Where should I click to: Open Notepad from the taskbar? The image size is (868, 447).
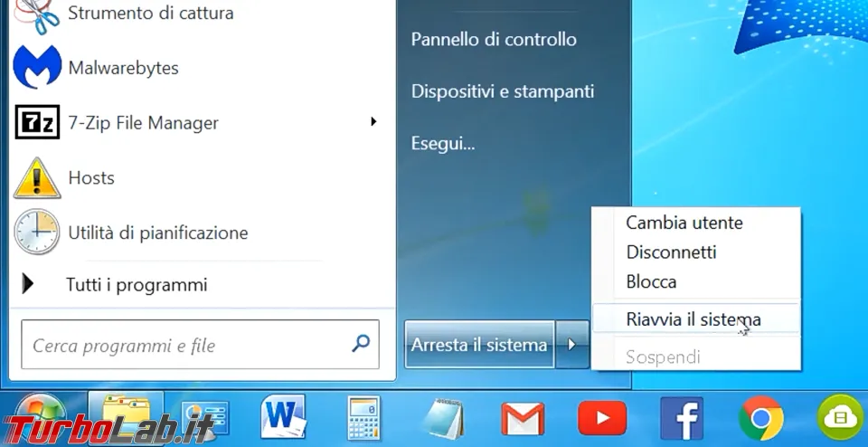pyautogui.click(x=444, y=418)
